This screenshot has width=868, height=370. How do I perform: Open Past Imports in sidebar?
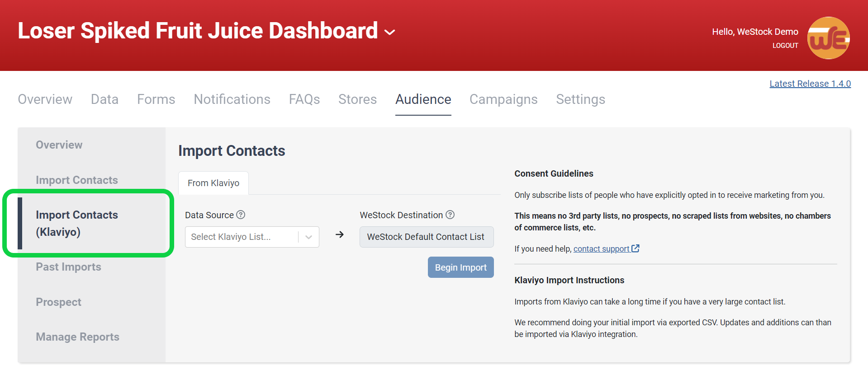69,267
